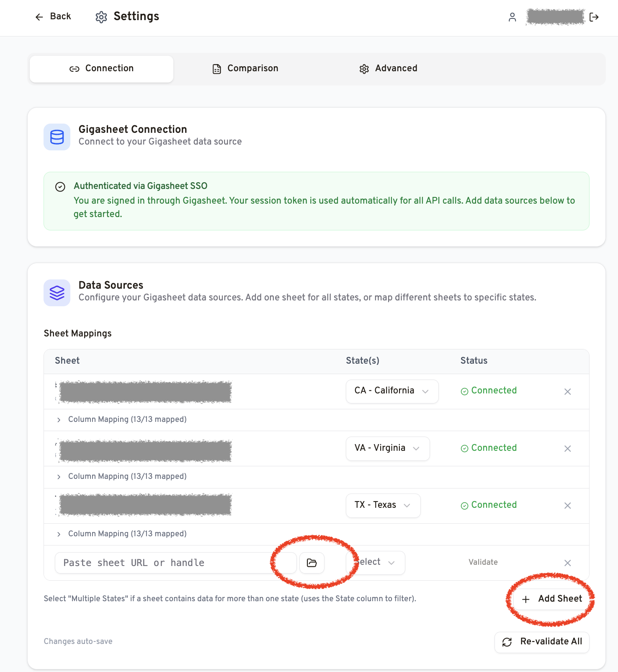Click Validate for the new sheet row

[483, 562]
